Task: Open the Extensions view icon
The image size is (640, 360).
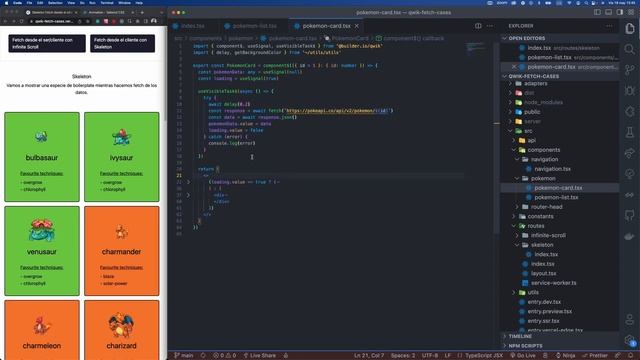Action: pos(630,111)
